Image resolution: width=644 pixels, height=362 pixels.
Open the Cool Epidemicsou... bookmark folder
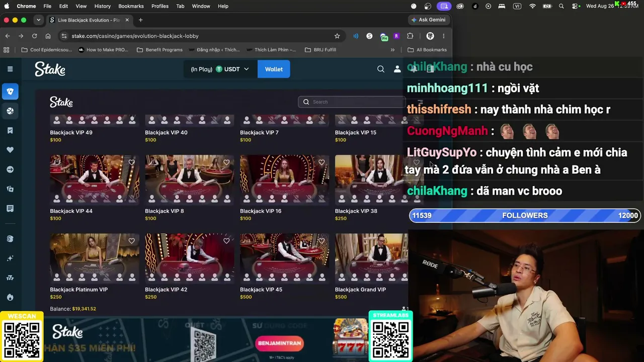(46, 50)
